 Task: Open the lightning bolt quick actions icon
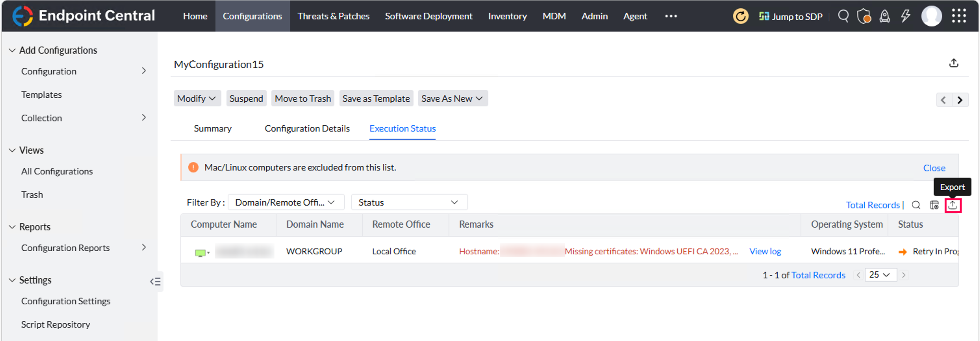[x=905, y=16]
